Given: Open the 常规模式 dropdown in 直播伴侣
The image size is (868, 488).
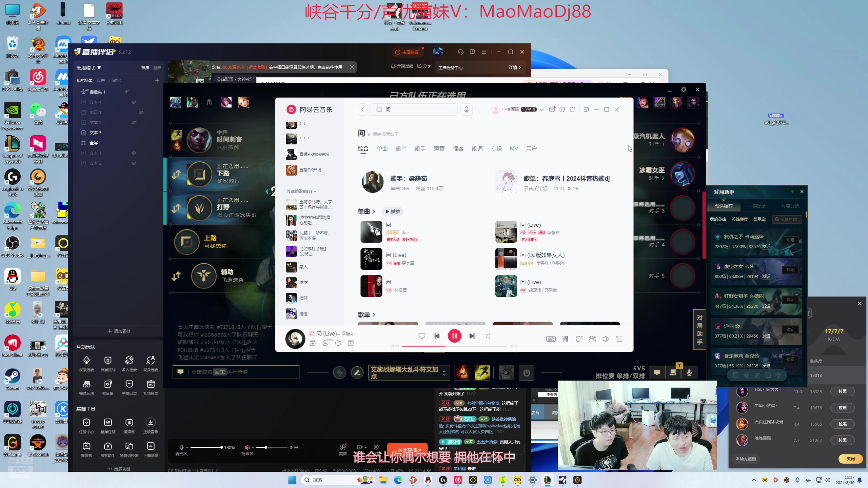Looking at the screenshot, I should click(x=88, y=68).
